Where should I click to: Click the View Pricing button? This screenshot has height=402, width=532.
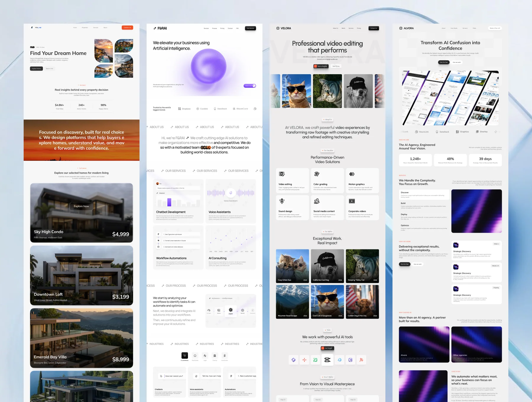(x=336, y=66)
